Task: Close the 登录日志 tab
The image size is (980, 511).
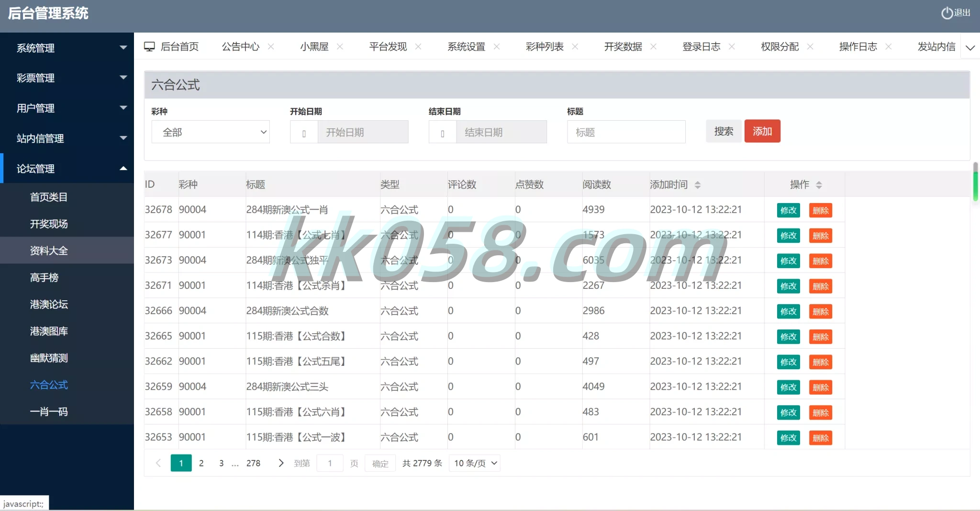Action: (732, 46)
